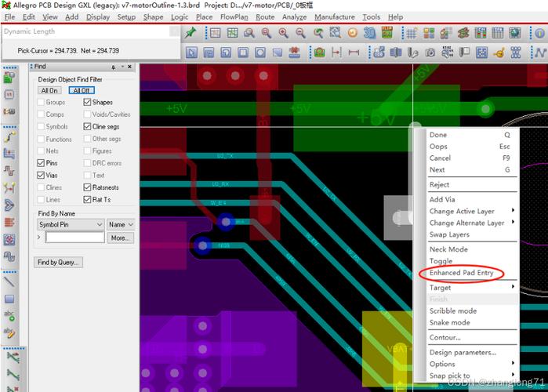548x392 pixels.
Task: Choose Enhanced Pad Entry from context menu
Action: coord(461,273)
